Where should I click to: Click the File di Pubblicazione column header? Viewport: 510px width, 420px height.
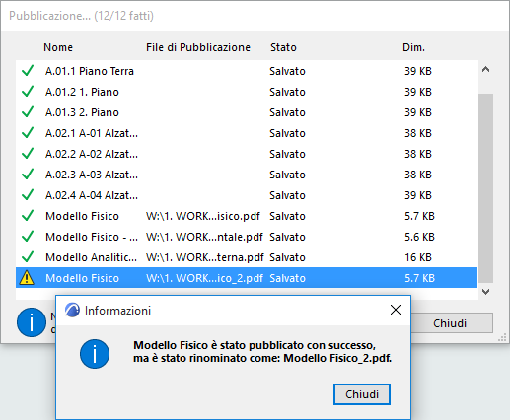click(x=198, y=47)
